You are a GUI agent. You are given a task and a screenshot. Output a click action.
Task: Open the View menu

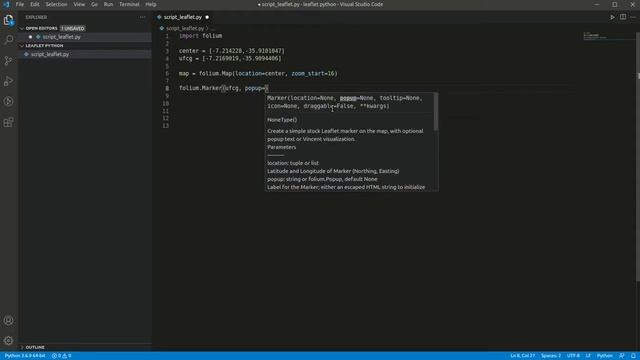tap(79, 4)
